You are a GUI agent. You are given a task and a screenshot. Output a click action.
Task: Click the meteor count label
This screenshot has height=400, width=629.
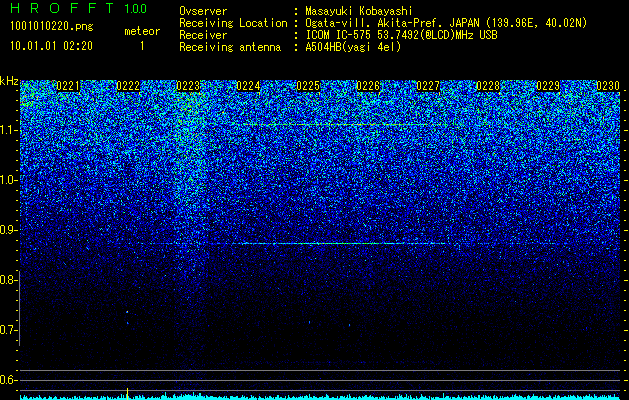(x=142, y=31)
